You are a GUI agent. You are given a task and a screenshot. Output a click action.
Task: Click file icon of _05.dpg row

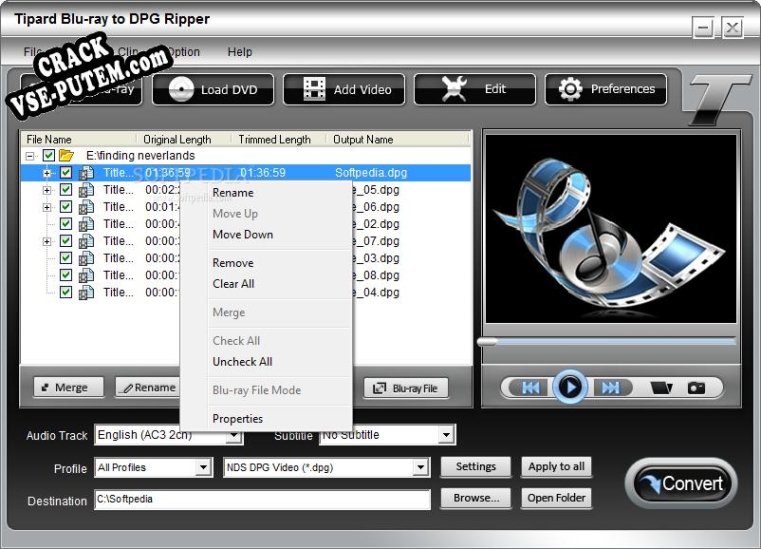tap(86, 190)
